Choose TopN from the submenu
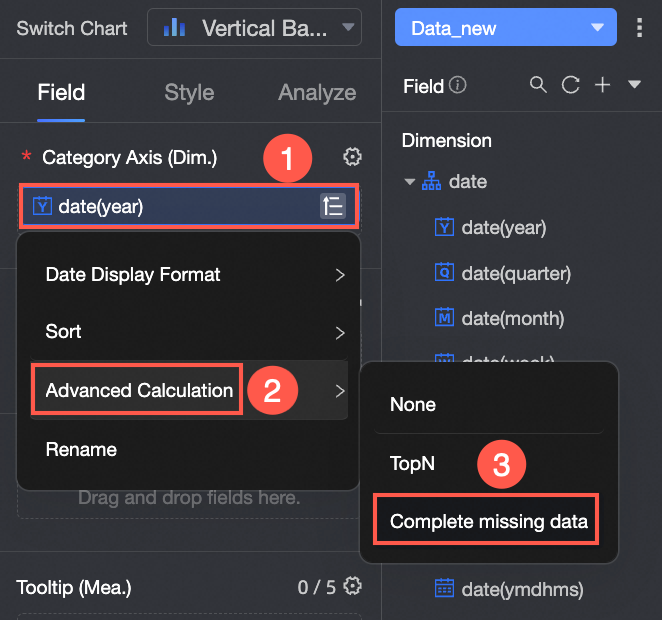This screenshot has width=662, height=620. click(x=413, y=464)
